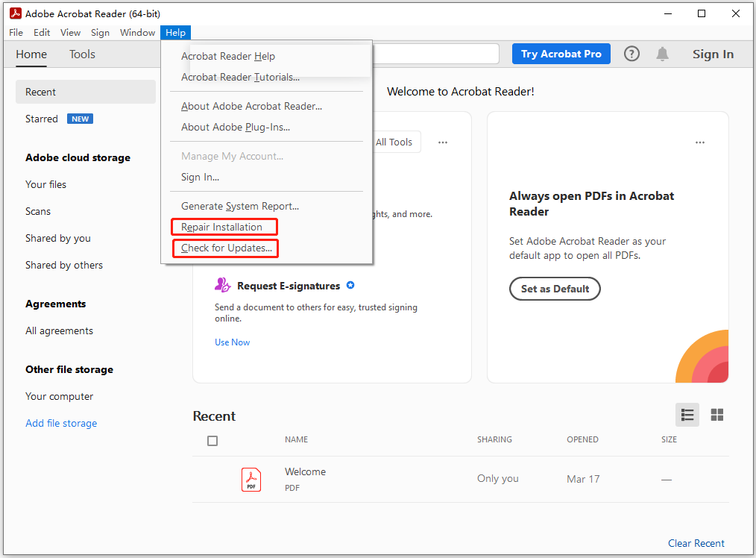Screen dimensions: 756x558
Task: Open Shared by others
Action: (x=64, y=266)
